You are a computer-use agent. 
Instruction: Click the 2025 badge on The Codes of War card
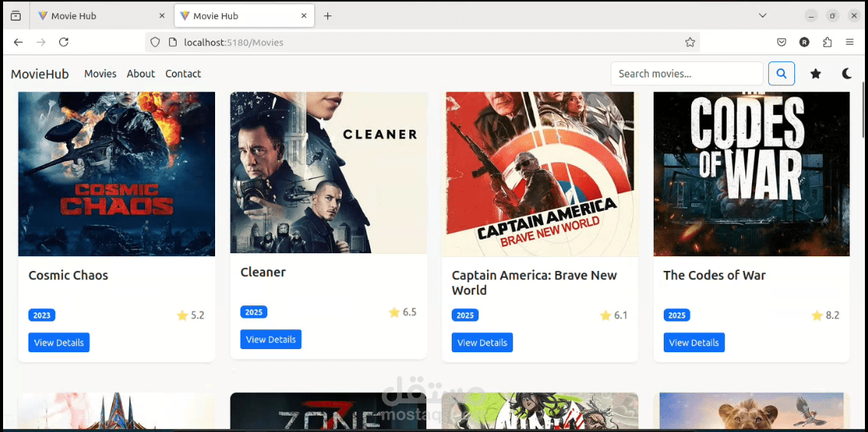pyautogui.click(x=677, y=315)
